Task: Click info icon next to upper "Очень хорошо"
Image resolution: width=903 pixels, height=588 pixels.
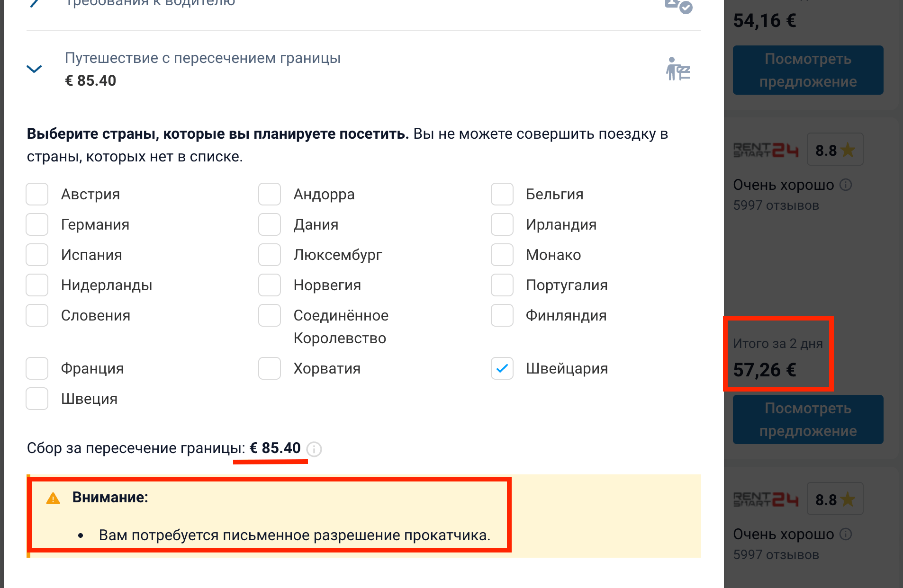Action: click(846, 185)
